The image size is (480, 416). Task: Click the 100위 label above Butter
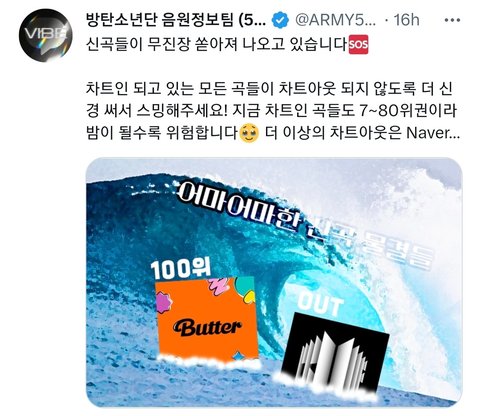click(180, 269)
